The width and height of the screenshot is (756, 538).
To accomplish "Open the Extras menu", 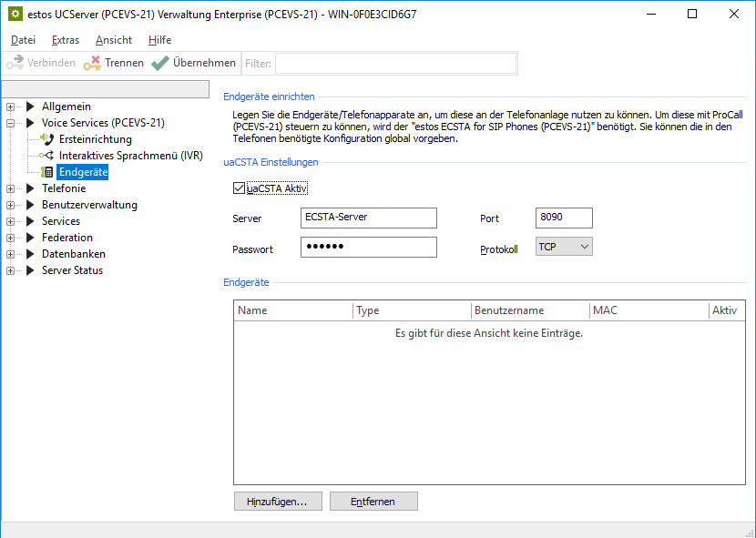I will [x=66, y=40].
